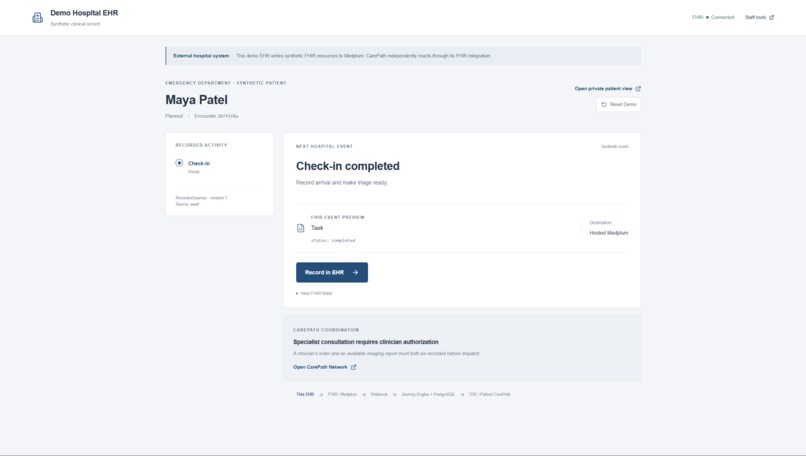Click Journey Engine + PostgreSQL in the footer

[428, 394]
